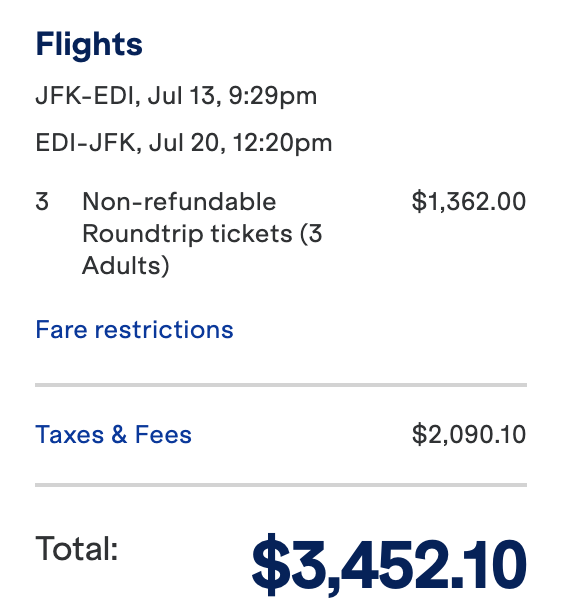Click the Flights section heading
564x616 pixels.
(89, 44)
